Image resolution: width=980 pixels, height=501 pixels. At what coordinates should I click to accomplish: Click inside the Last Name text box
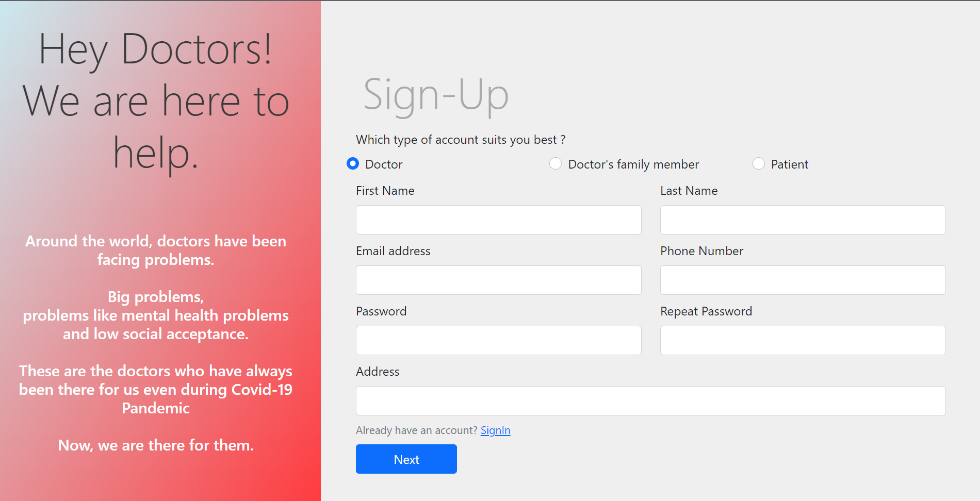[x=803, y=220]
